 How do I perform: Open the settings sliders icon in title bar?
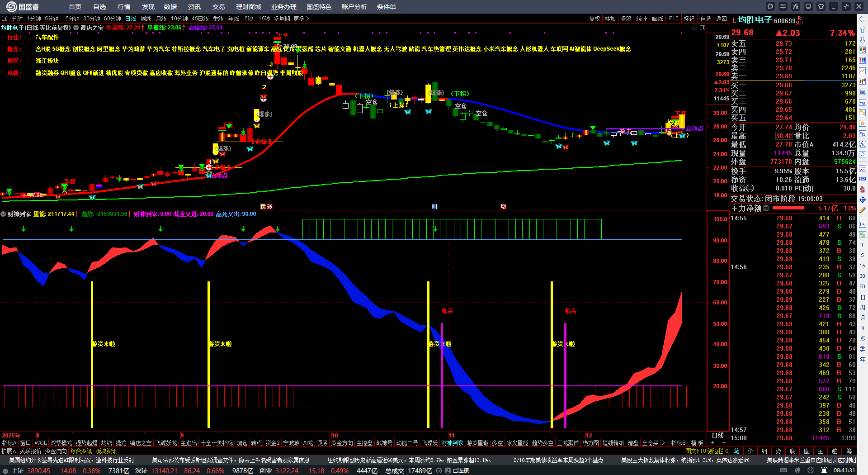coord(783,6)
